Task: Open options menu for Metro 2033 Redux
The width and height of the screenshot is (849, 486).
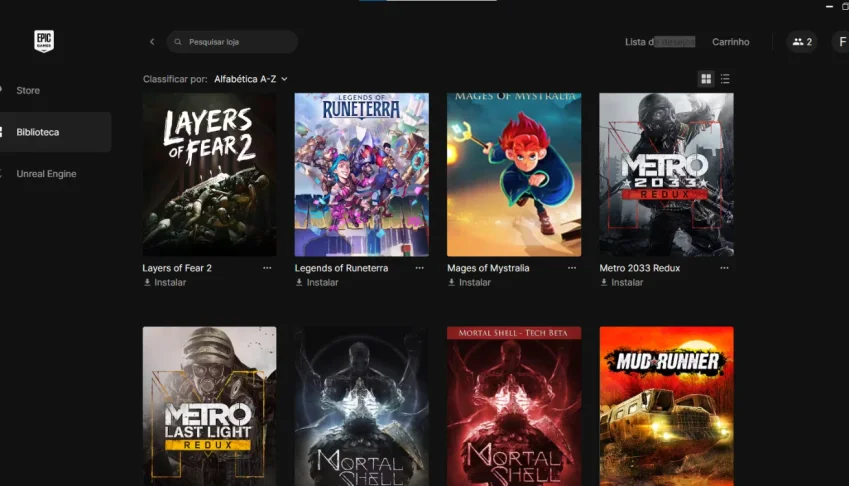Action: pos(724,268)
